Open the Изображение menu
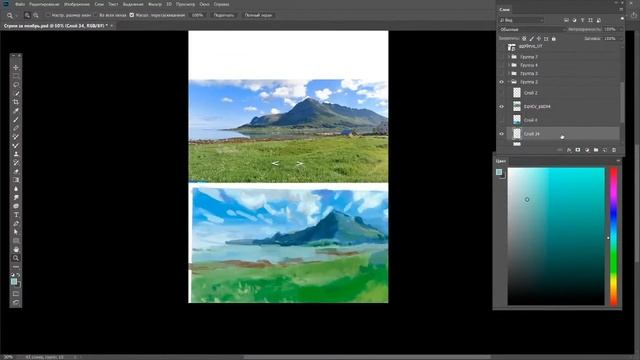The image size is (640, 360). 77,4
